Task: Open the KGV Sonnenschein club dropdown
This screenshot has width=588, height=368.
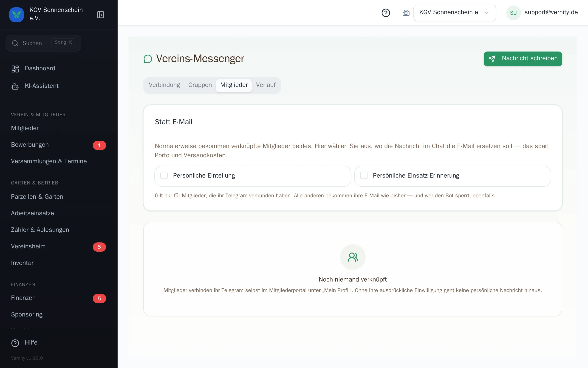Action: tap(455, 13)
